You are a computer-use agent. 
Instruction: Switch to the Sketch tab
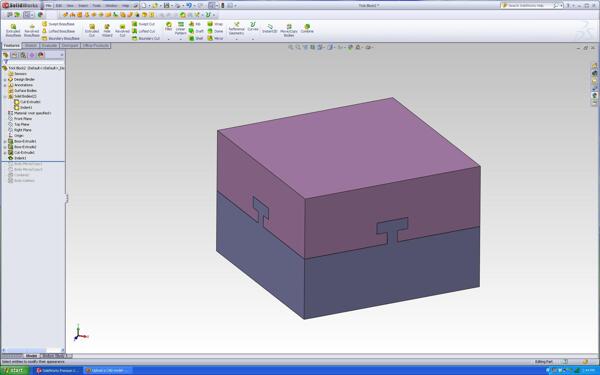[x=31, y=46]
